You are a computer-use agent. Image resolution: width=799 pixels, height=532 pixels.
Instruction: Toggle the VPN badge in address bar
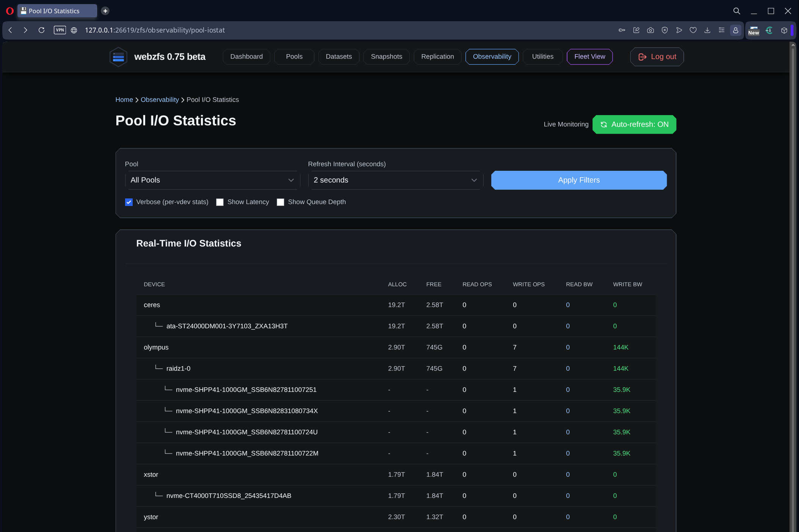tap(60, 30)
